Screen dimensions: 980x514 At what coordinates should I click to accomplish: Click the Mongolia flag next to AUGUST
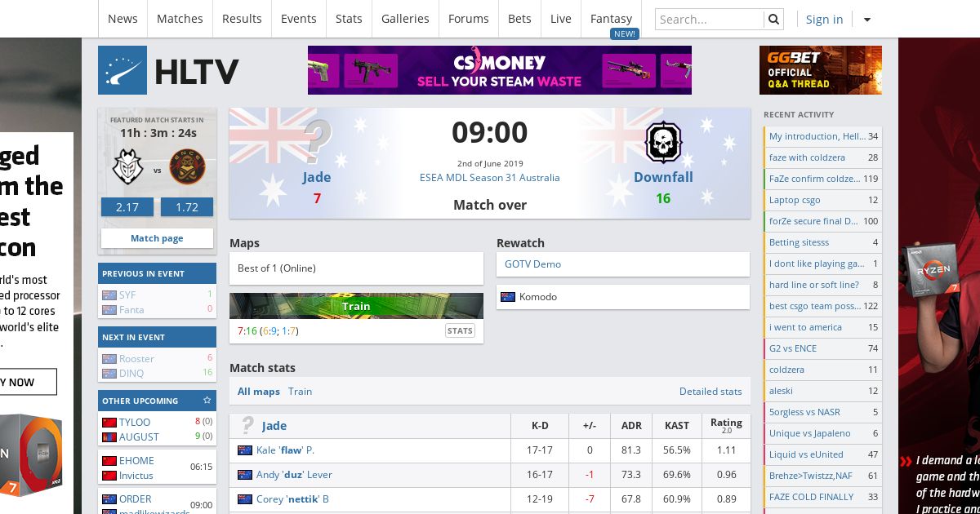pos(109,437)
